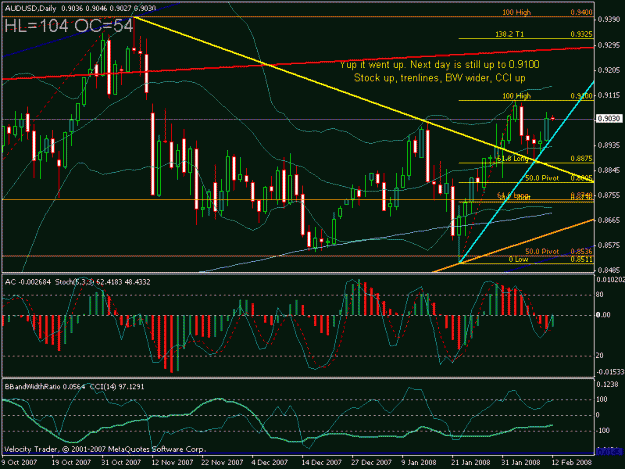625x469 pixels.
Task: Select the long red trendline
Action: pyautogui.click(x=298, y=63)
